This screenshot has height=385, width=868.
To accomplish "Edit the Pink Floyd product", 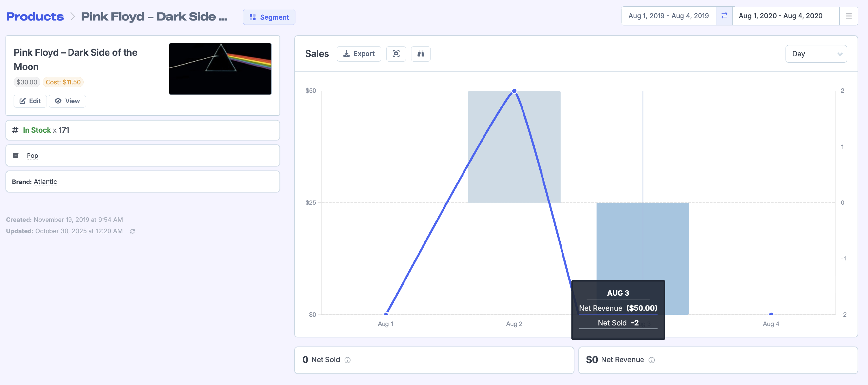I will (30, 101).
